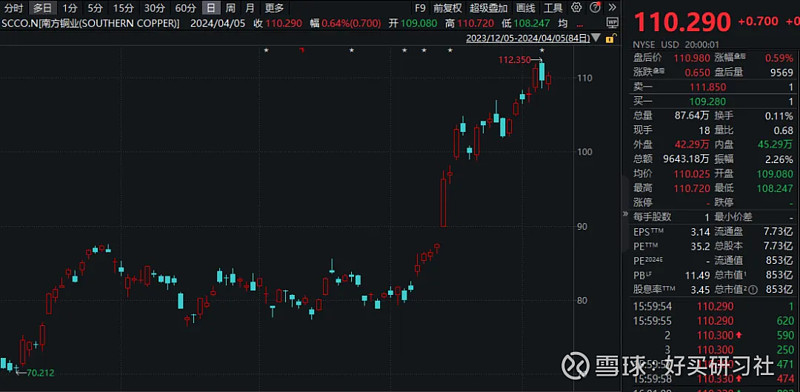Select the 周 weekly candle tab

pos(231,8)
